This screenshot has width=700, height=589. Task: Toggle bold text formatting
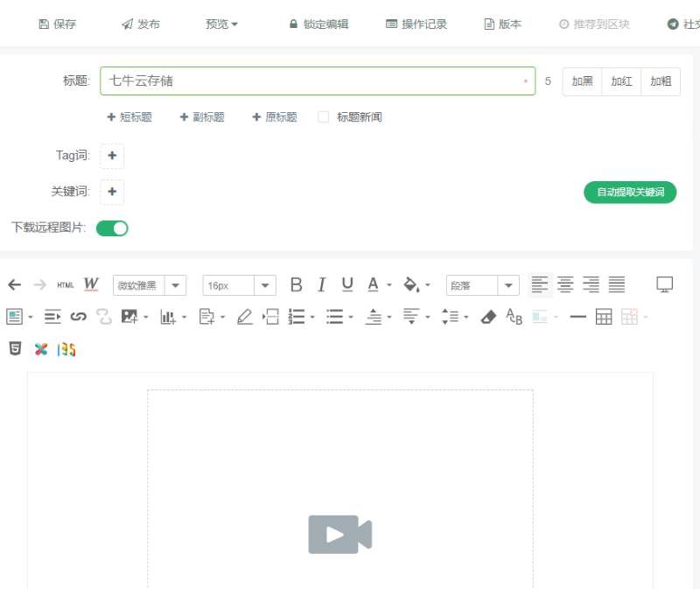[x=296, y=284]
